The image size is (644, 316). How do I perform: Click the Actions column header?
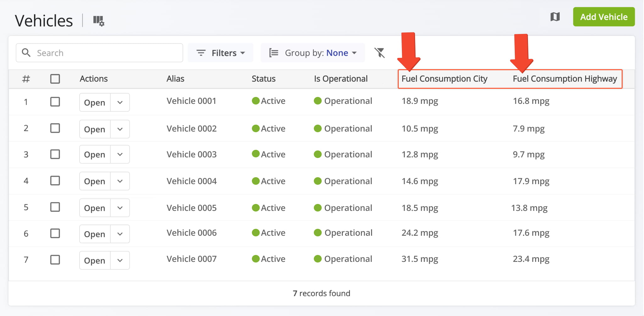[x=94, y=79]
